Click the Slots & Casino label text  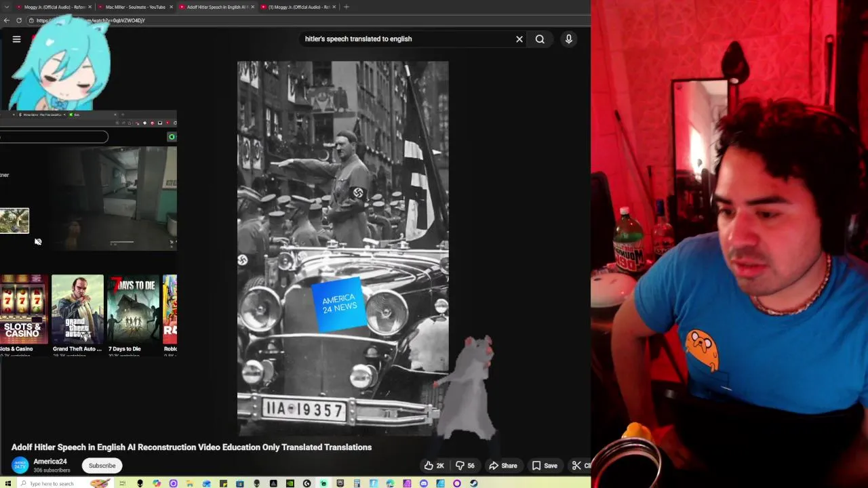click(x=16, y=349)
